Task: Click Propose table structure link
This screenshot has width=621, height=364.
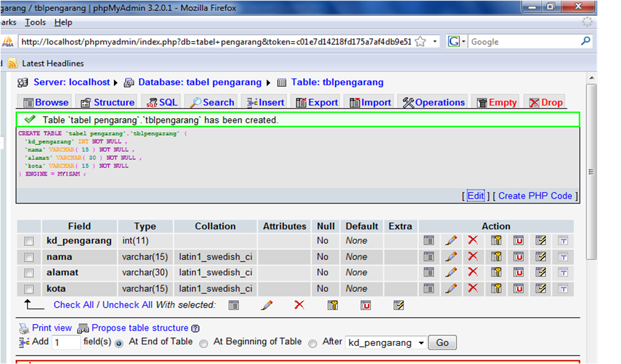Action: [140, 328]
